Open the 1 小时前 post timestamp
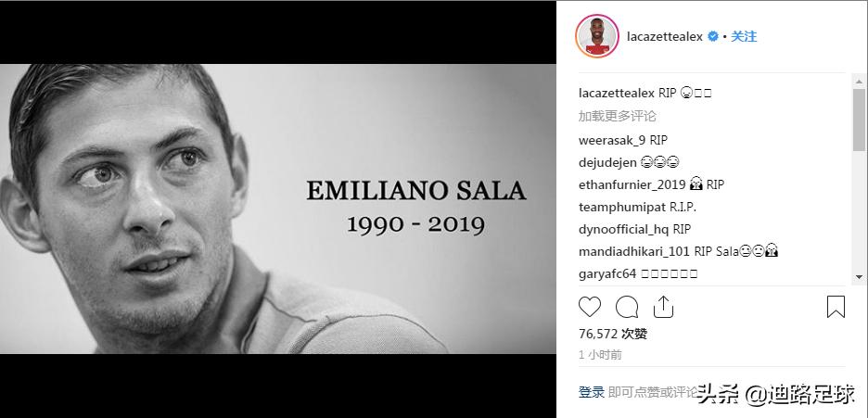Viewport: 868px width, 418px height. point(600,355)
